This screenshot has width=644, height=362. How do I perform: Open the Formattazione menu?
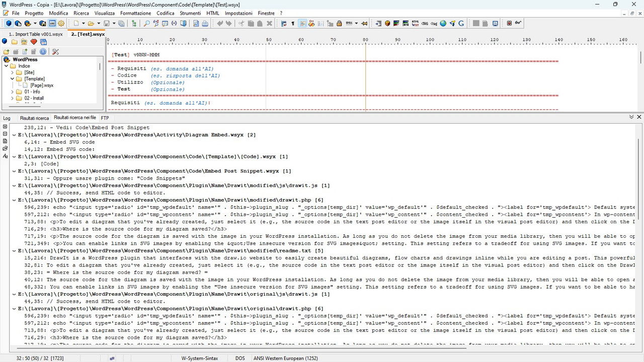pos(135,13)
